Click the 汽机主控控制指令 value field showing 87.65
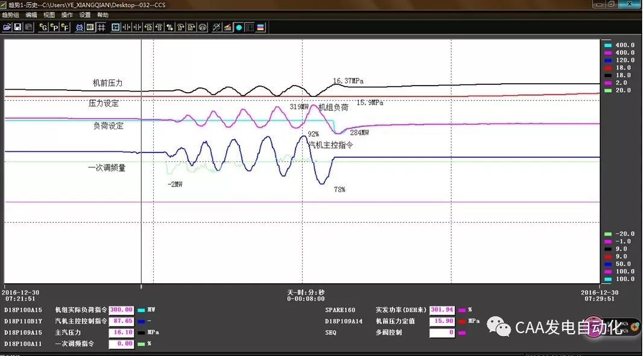This screenshot has width=644, height=356. (x=121, y=321)
